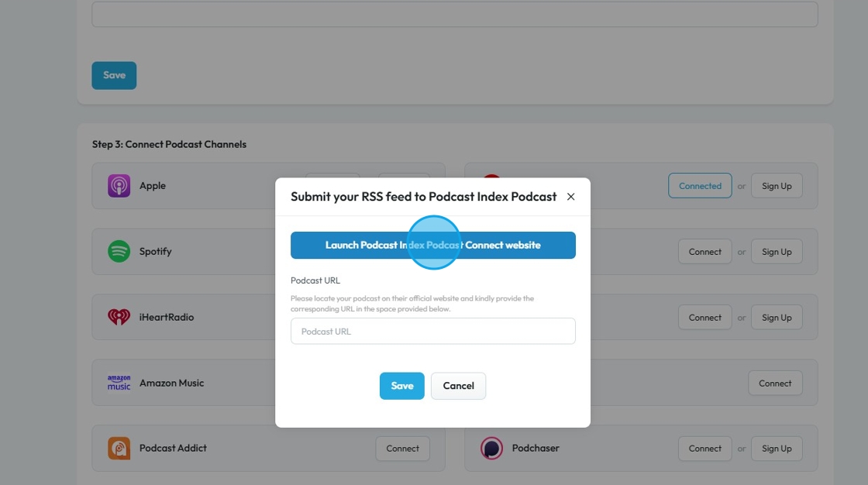Click the Amazon Music logo icon
The width and height of the screenshot is (868, 485).
coord(119,383)
